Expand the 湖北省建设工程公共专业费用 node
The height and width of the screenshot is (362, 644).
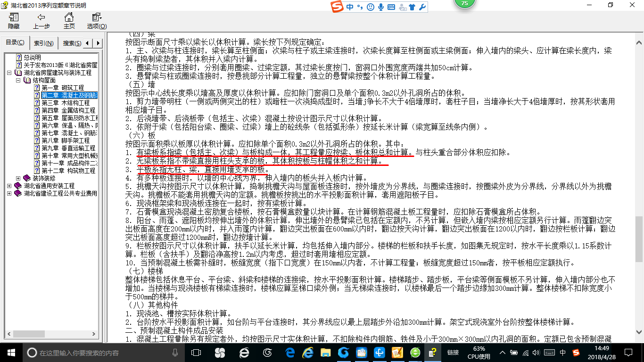(10, 193)
